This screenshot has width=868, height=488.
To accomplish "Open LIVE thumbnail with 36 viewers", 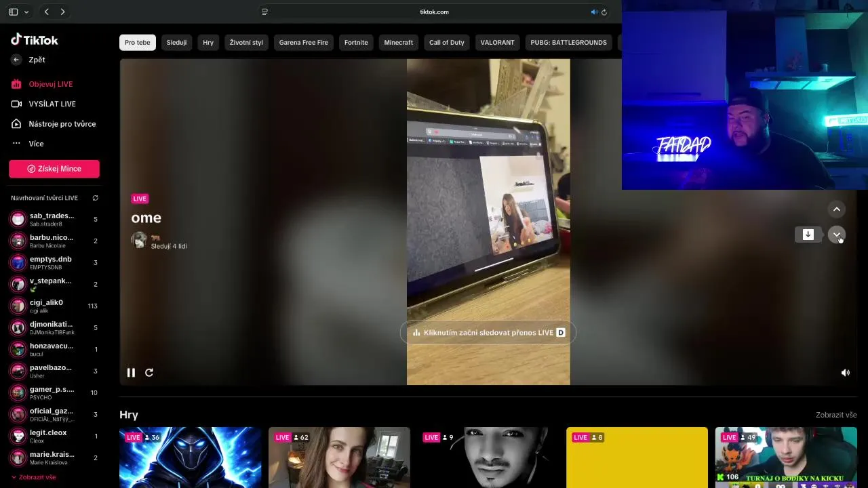I will 190,457.
